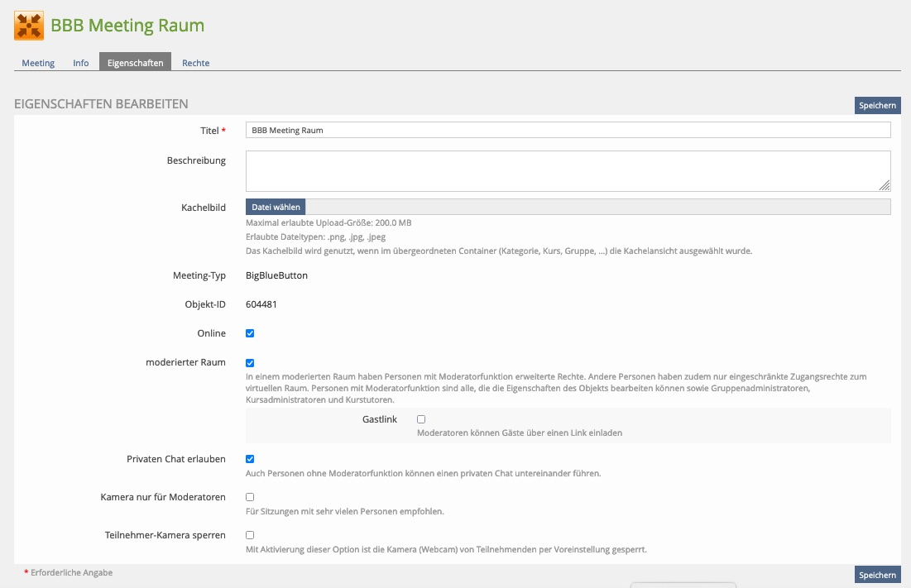
Task: Enable the Gastlink checkbox
Action: (x=421, y=419)
